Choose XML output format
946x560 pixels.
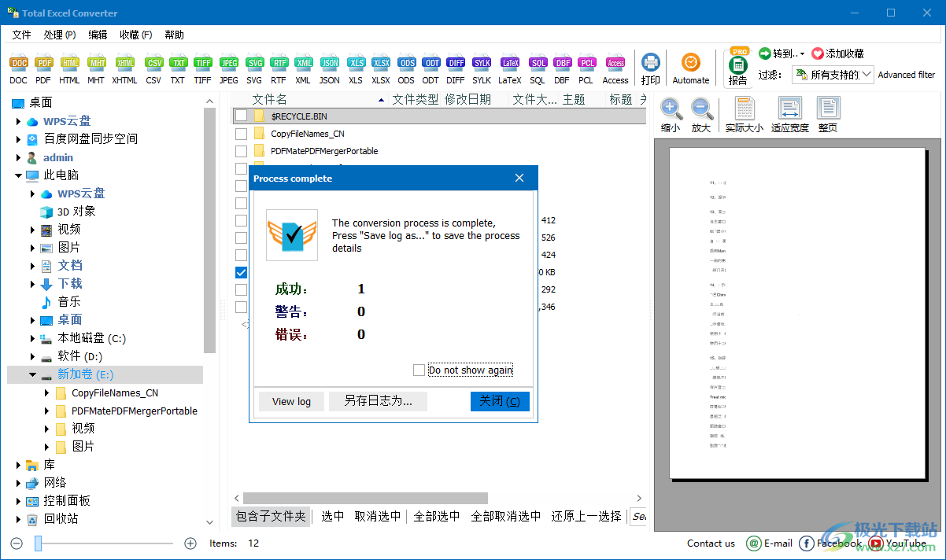303,69
